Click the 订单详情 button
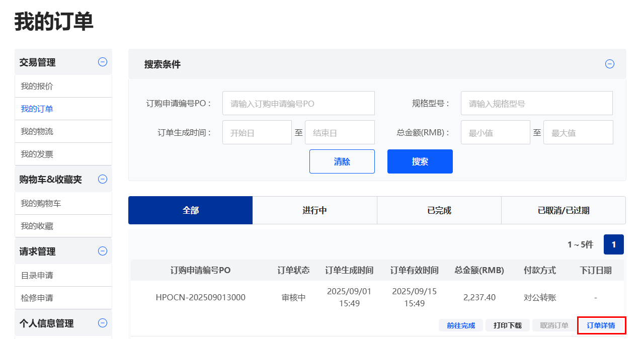The height and width of the screenshot is (339, 644). (601, 325)
